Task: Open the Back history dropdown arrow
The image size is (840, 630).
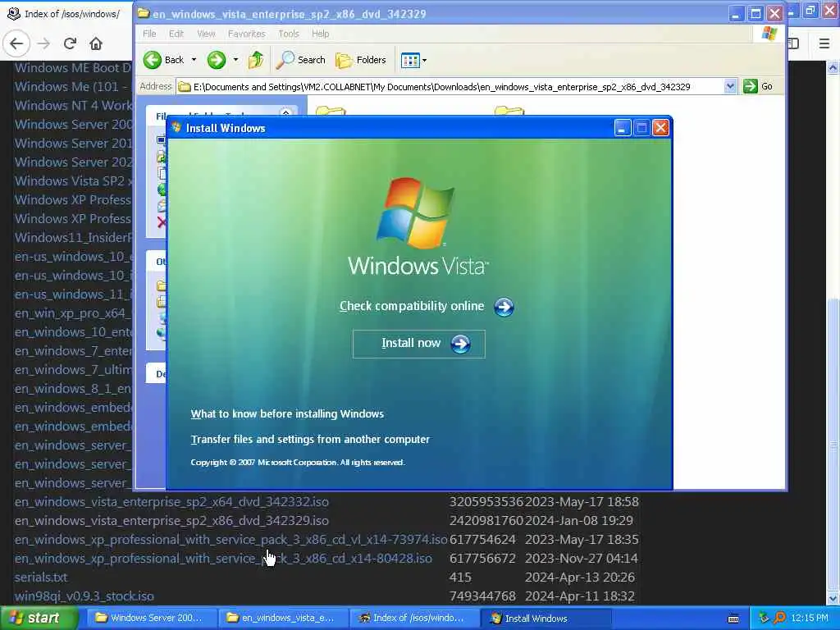Action: pyautogui.click(x=194, y=60)
